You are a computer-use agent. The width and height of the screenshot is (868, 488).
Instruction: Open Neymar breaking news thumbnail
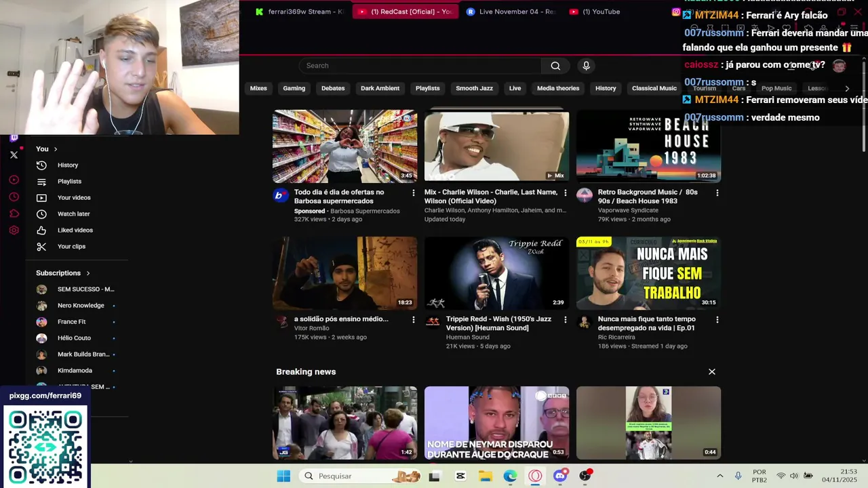[496, 423]
